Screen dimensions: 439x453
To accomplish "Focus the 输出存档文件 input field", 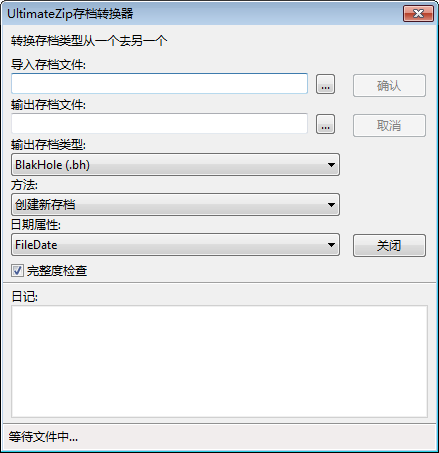I will click(159, 124).
